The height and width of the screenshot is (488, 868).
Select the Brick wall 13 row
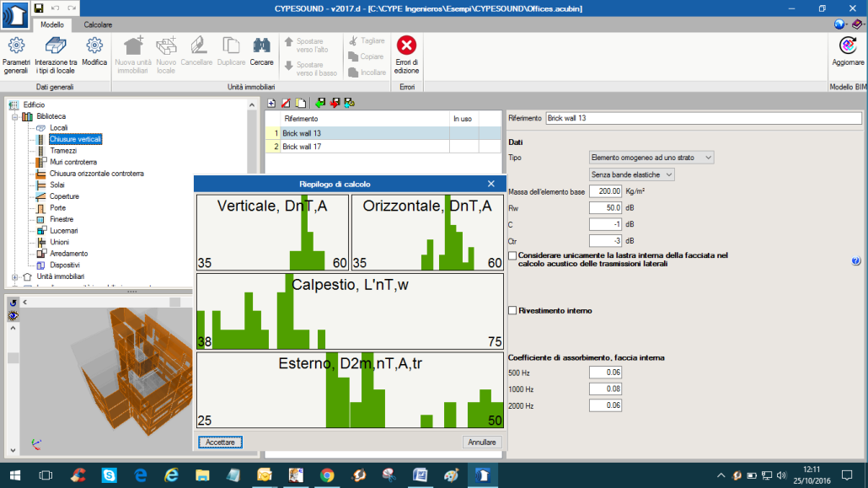383,133
